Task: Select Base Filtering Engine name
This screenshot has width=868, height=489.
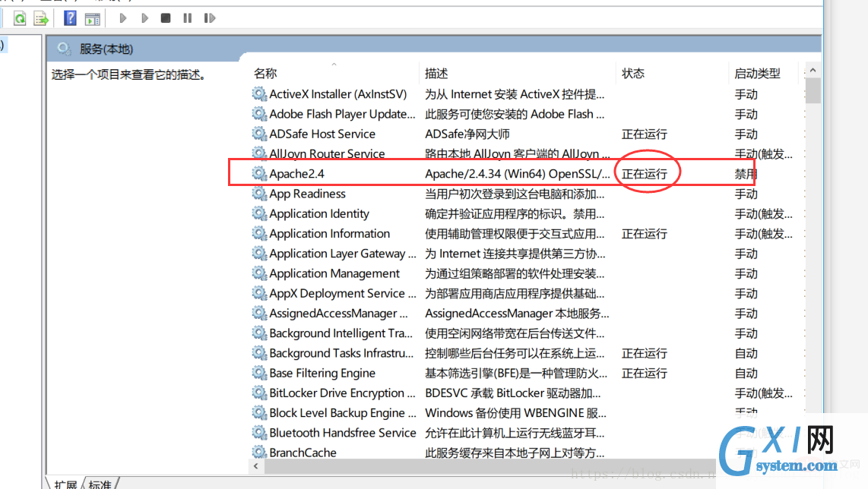Action: (x=322, y=373)
